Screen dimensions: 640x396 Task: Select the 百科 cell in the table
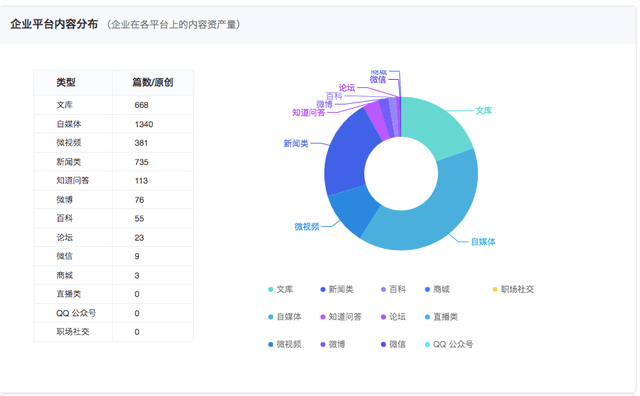pyautogui.click(x=73, y=218)
